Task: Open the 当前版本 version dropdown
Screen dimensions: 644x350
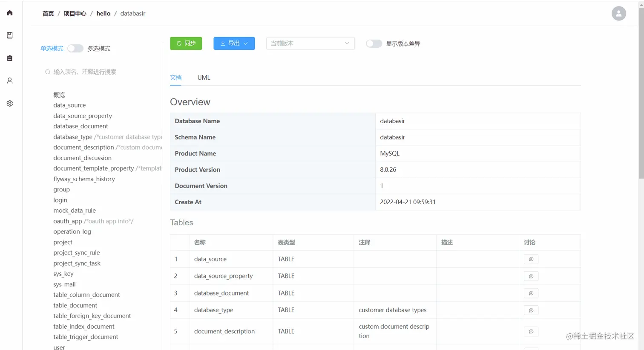Action: tap(310, 43)
